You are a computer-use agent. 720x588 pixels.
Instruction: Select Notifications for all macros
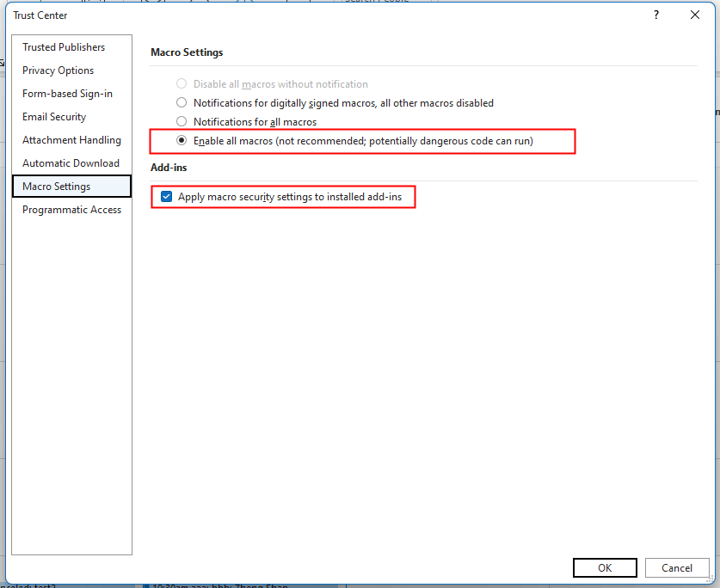click(x=182, y=122)
